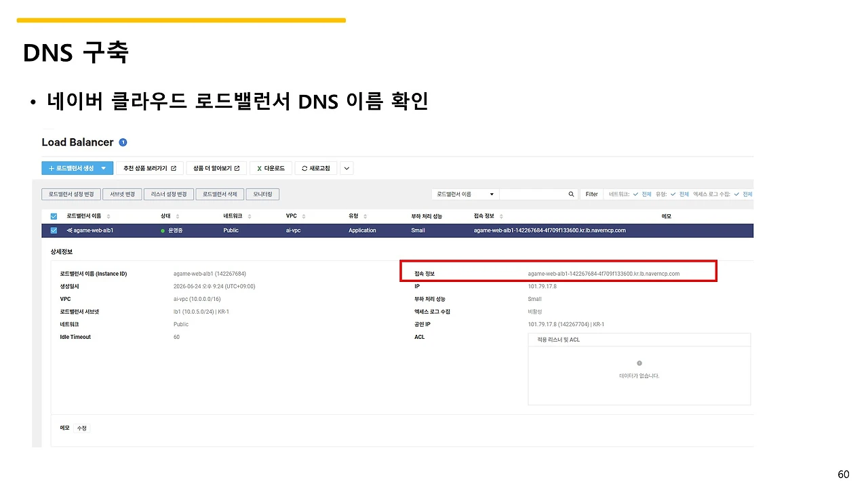This screenshot has height=488, width=868.
Task: Open the 상품 더 알아보기 link button
Action: [216, 168]
